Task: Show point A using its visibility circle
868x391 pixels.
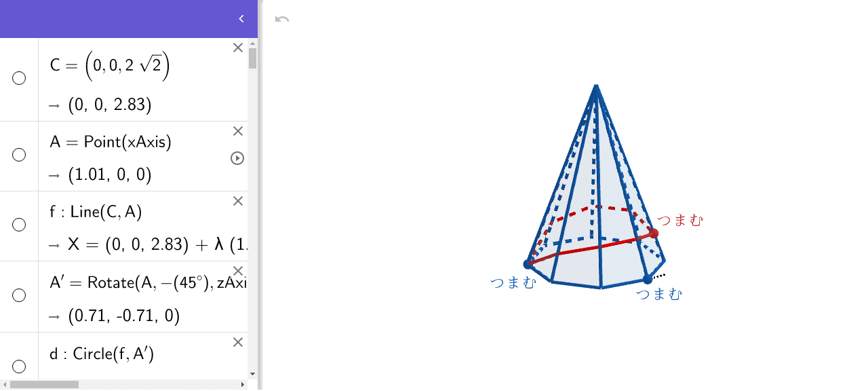Action: pyautogui.click(x=19, y=155)
